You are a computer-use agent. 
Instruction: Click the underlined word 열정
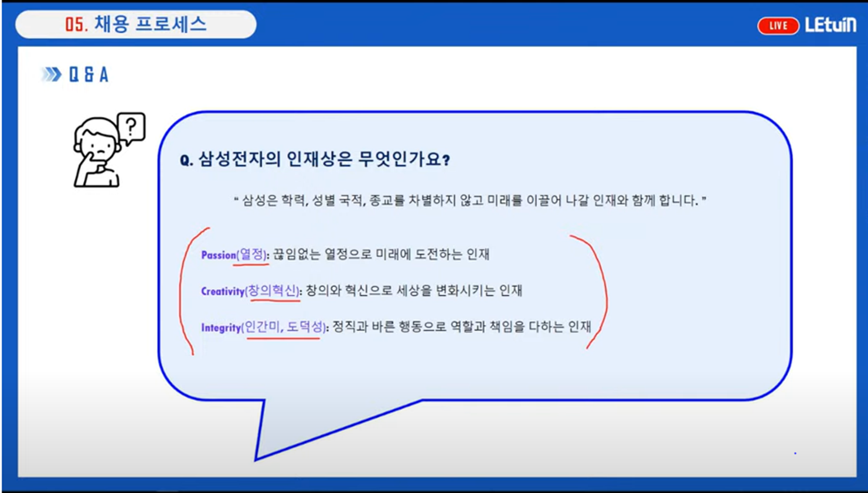(252, 254)
